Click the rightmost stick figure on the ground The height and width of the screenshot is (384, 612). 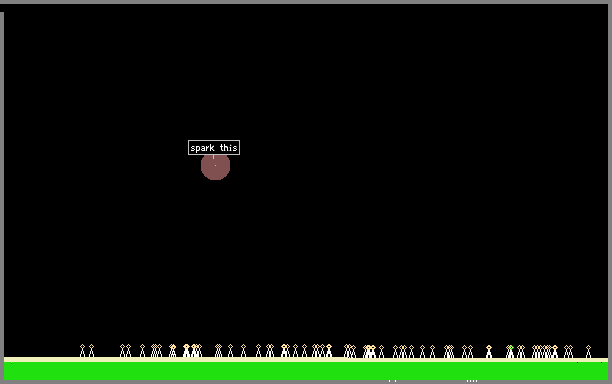[x=588, y=351]
